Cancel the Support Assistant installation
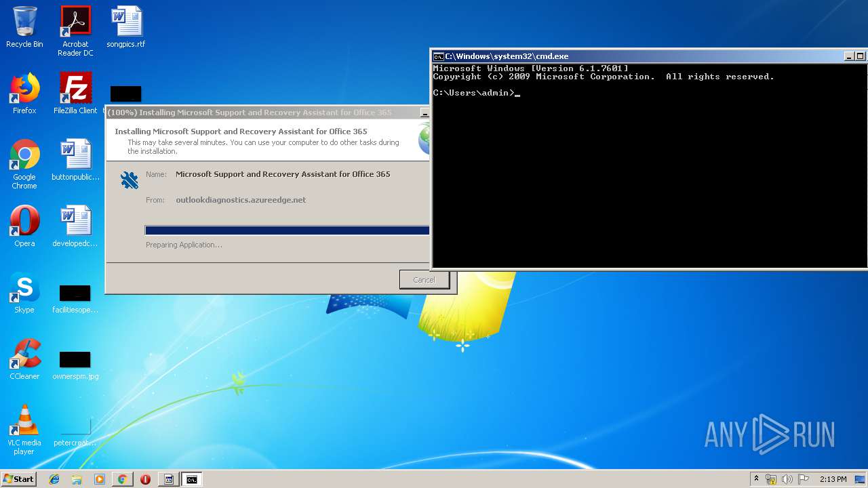Screen dimensions: 868x488 (424, 280)
